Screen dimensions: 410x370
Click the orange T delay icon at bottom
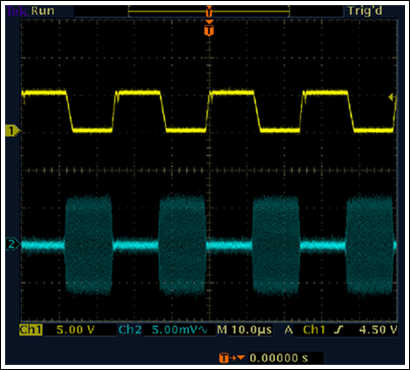point(232,358)
